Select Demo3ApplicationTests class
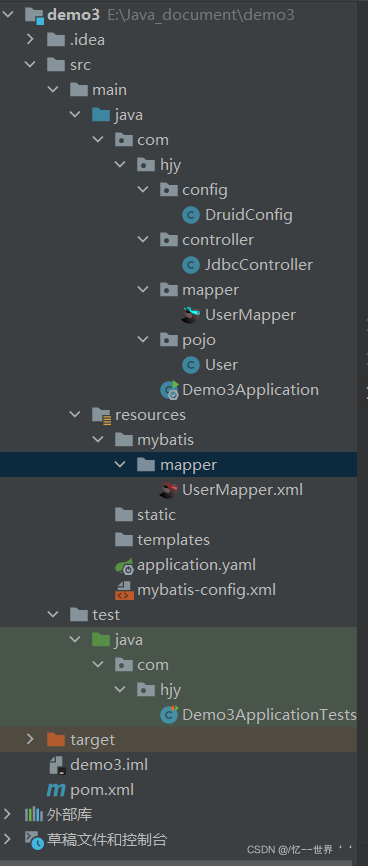Image resolution: width=368 pixels, height=866 pixels. (x=269, y=715)
